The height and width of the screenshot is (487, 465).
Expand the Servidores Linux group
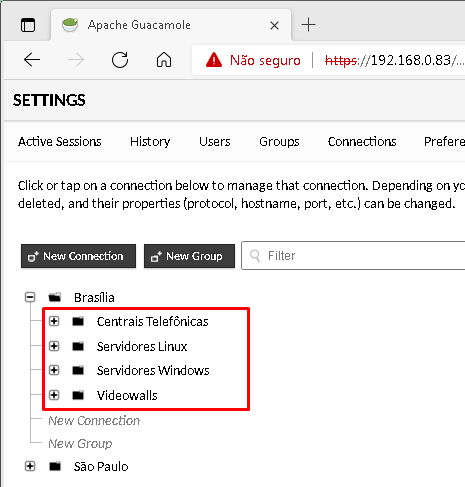point(54,346)
